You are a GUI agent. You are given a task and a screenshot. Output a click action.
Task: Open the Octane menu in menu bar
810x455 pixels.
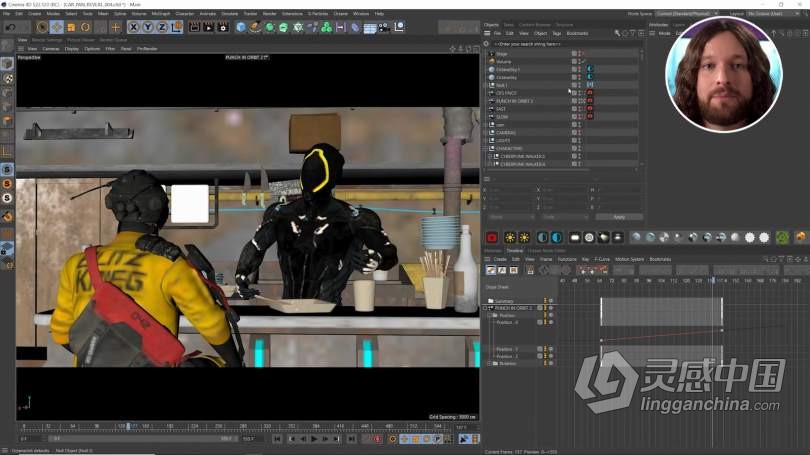click(340, 13)
